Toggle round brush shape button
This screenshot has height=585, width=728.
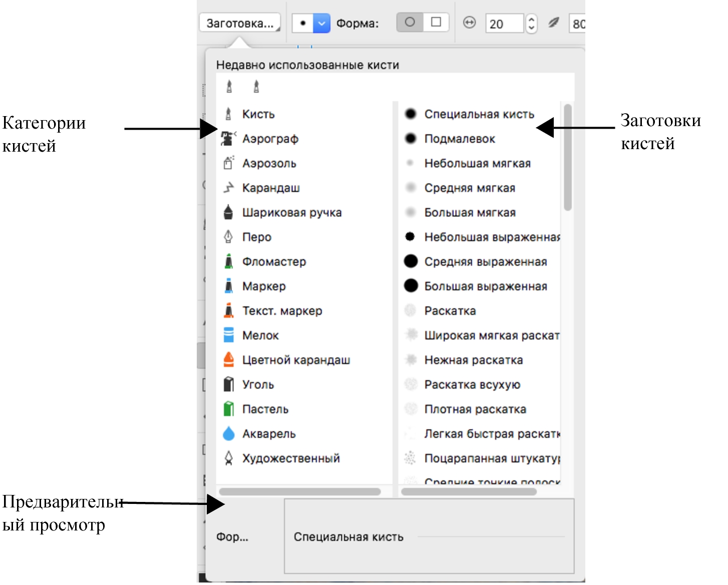tap(410, 23)
